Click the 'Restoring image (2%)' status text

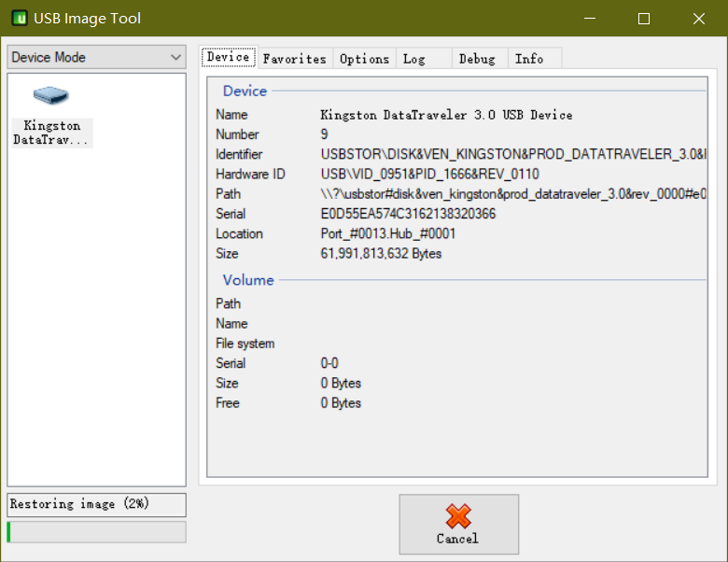coord(79,504)
